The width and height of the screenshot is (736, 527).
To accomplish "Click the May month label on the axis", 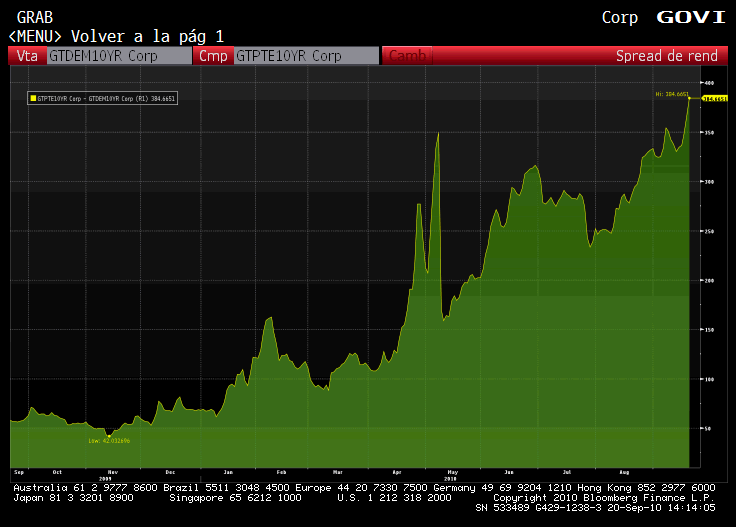I will pyautogui.click(x=452, y=472).
